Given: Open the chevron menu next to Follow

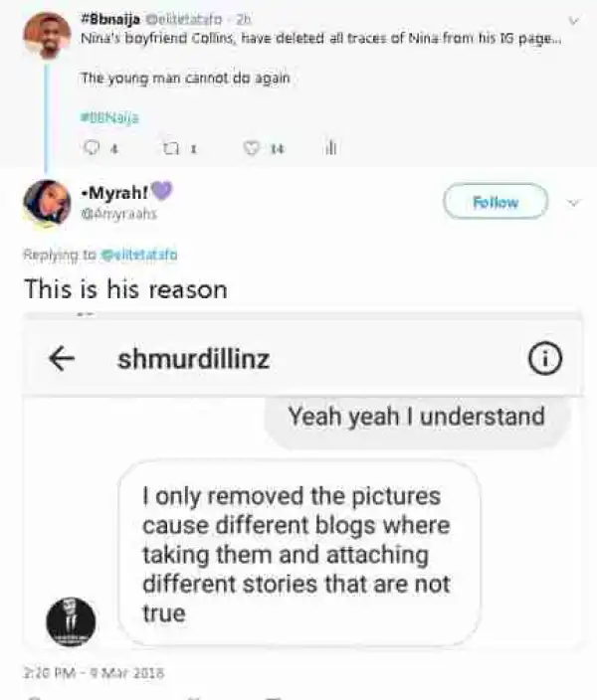Looking at the screenshot, I should click(573, 202).
